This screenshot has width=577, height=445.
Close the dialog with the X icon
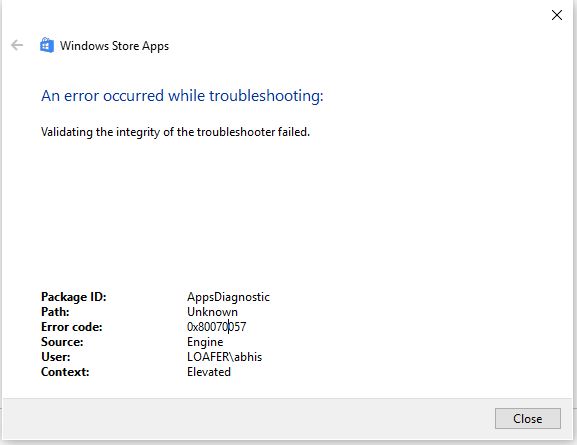(556, 15)
